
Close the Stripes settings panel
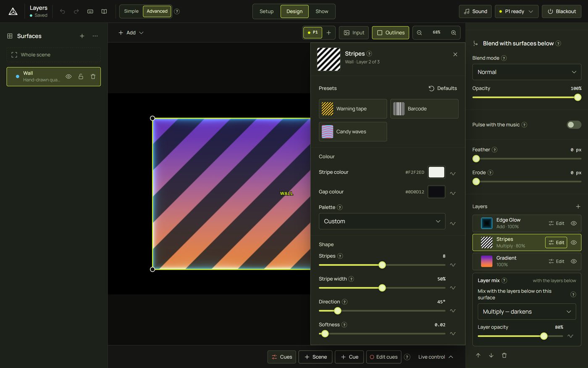455,54
